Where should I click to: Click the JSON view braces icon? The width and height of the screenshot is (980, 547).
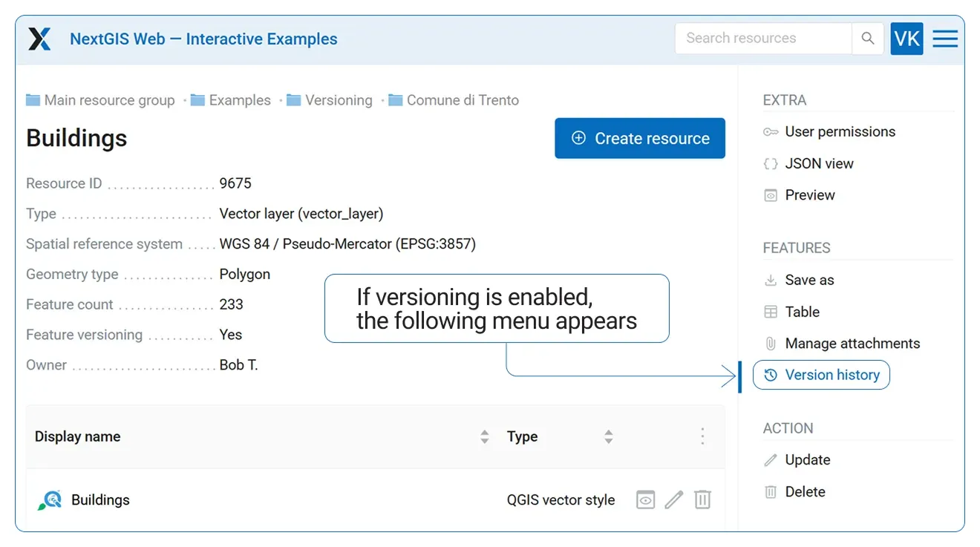pyautogui.click(x=771, y=164)
